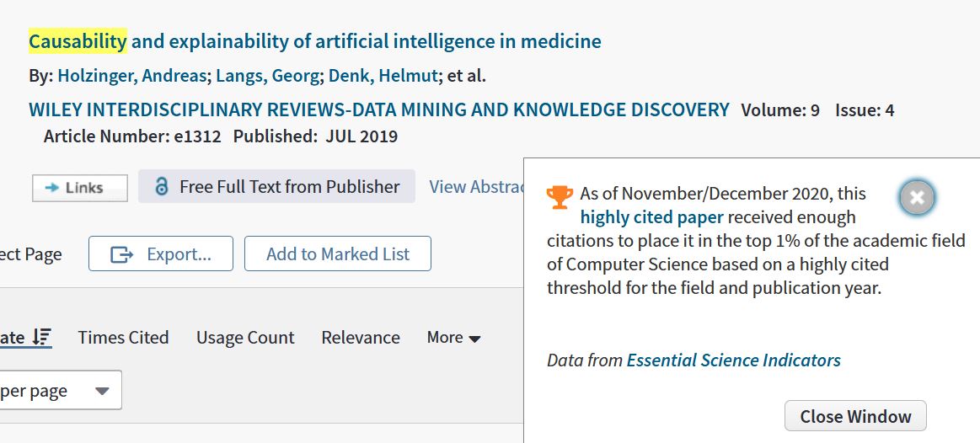Viewport: 980px width, 443px height.
Task: Open author Holzinger, Andreas link
Action: pyautogui.click(x=132, y=77)
